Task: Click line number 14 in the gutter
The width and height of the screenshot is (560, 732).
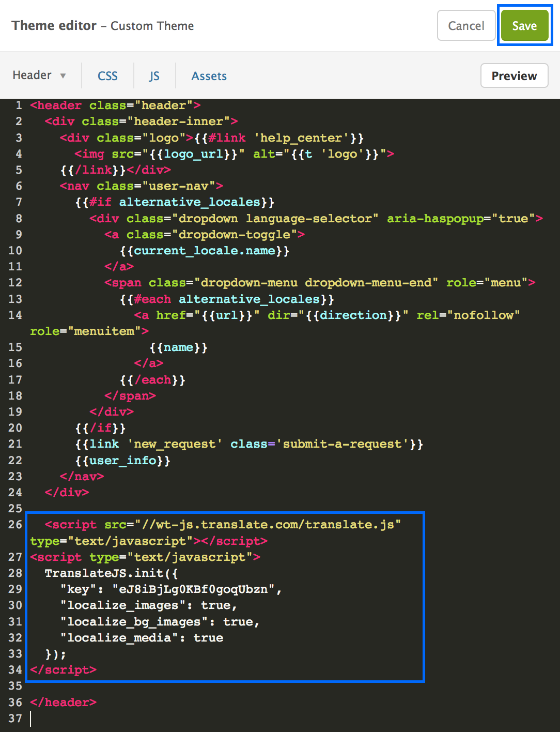Action: (15, 315)
